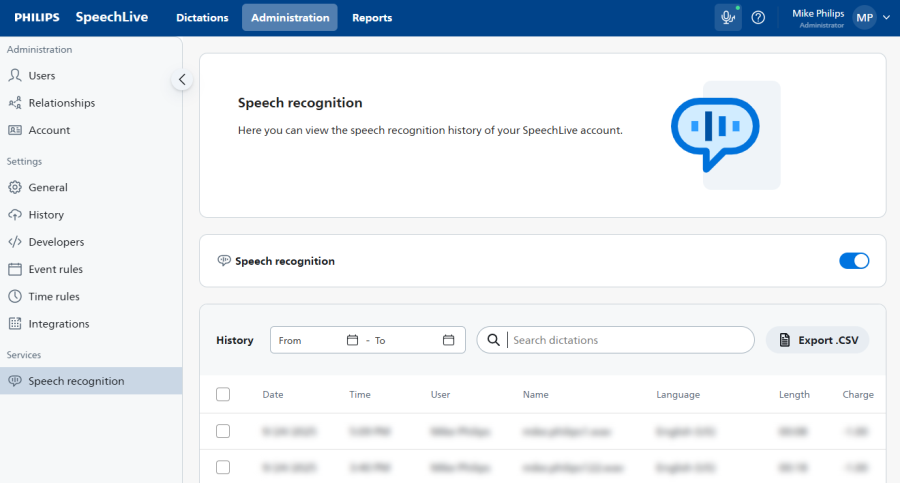Expand the user menu dropdown arrow
The height and width of the screenshot is (483, 900).
coord(886,18)
